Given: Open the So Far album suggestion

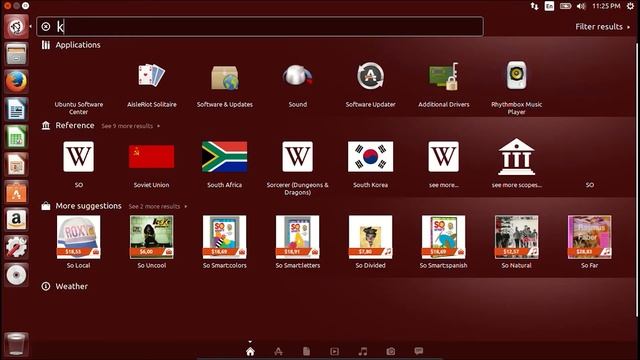Looking at the screenshot, I should (x=589, y=242).
